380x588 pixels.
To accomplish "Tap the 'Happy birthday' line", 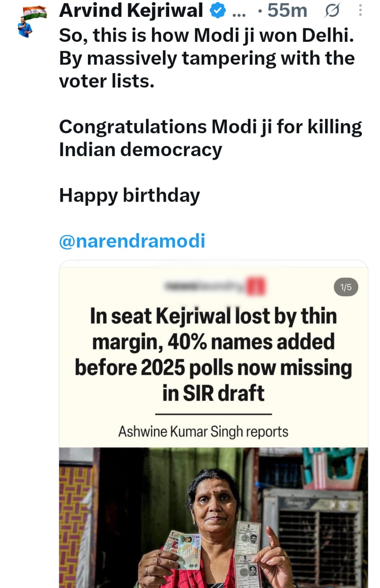I will point(129,196).
